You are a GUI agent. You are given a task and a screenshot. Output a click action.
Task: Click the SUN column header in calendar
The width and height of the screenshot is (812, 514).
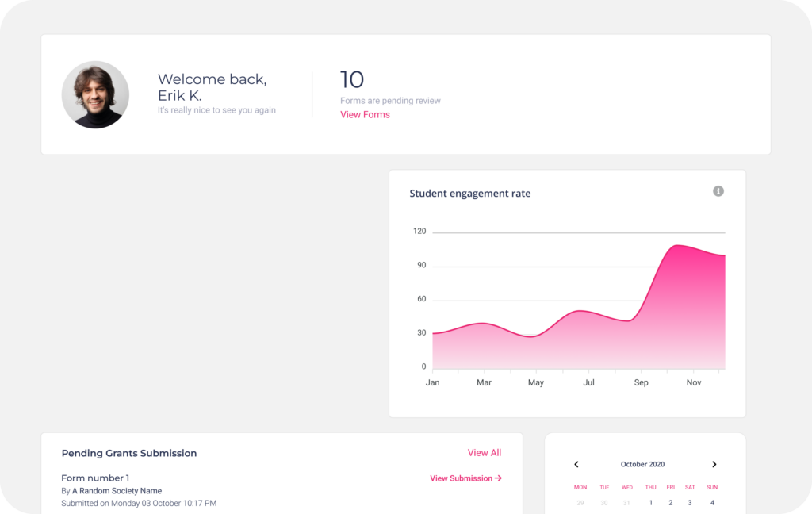711,487
